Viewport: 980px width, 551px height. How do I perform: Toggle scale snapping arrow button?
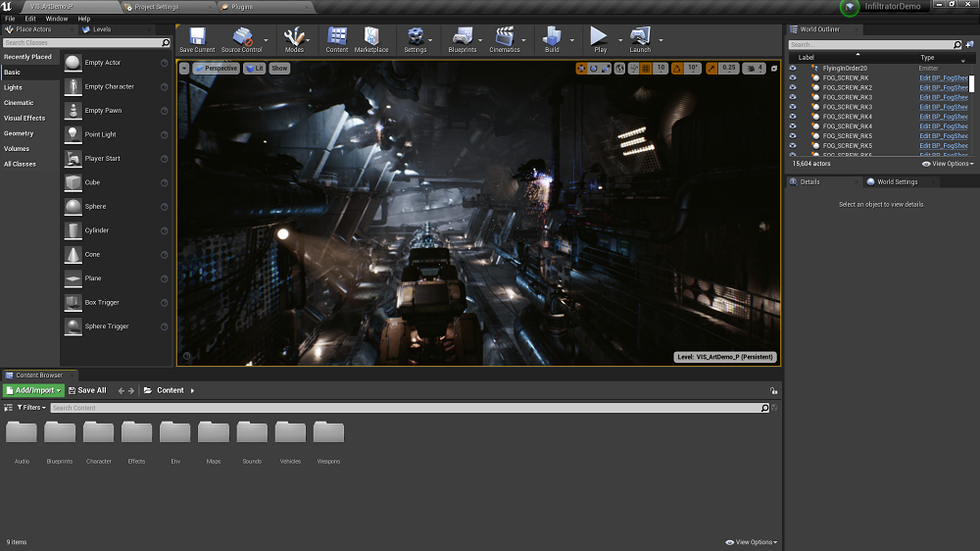coord(711,69)
